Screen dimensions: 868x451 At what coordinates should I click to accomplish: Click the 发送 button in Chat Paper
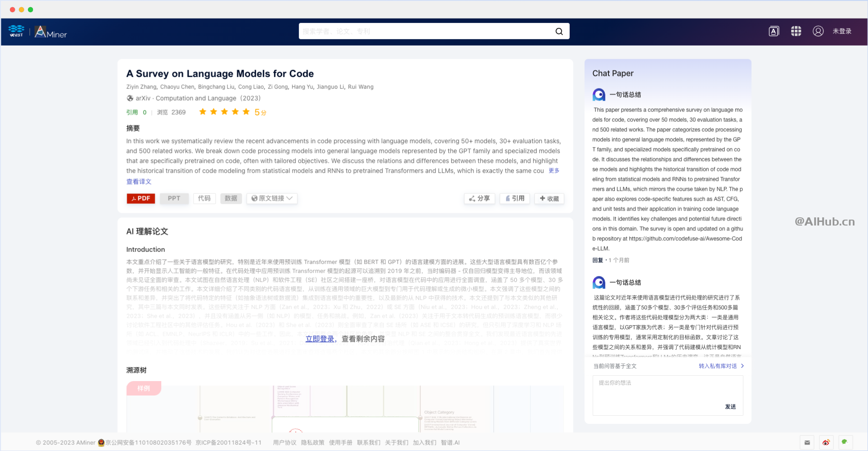tap(730, 406)
